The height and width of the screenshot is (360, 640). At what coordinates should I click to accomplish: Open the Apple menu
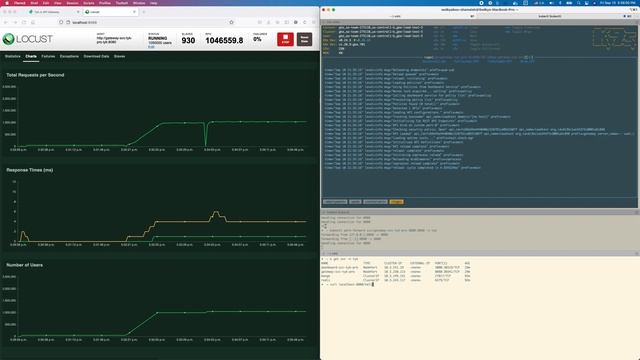[7, 3]
